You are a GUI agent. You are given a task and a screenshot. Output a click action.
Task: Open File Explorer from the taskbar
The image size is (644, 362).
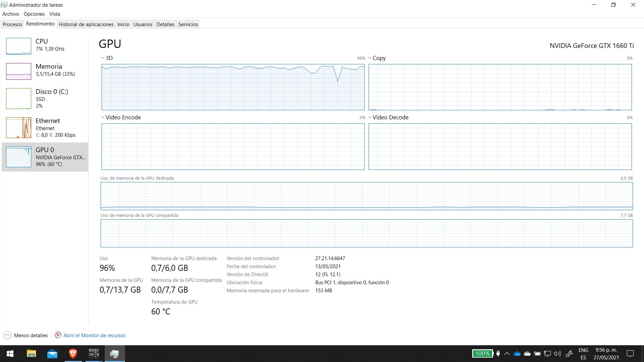coord(31,354)
